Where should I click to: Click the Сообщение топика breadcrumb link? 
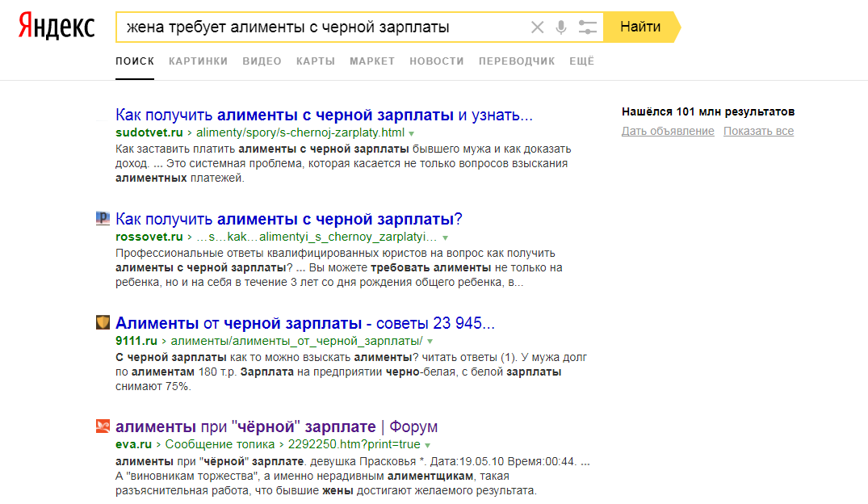click(x=220, y=444)
